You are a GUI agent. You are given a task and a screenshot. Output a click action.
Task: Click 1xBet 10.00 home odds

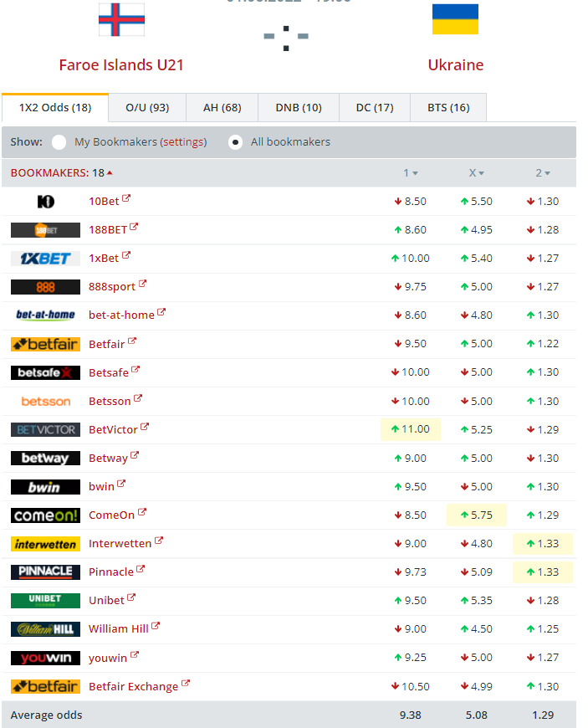[410, 258]
